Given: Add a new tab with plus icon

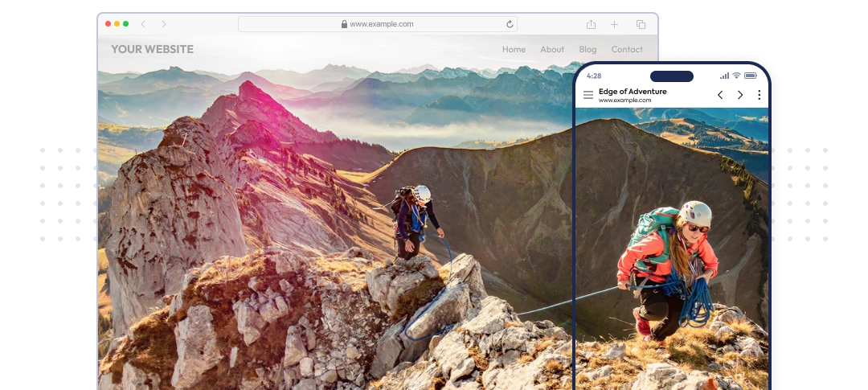Looking at the screenshot, I should pos(615,24).
